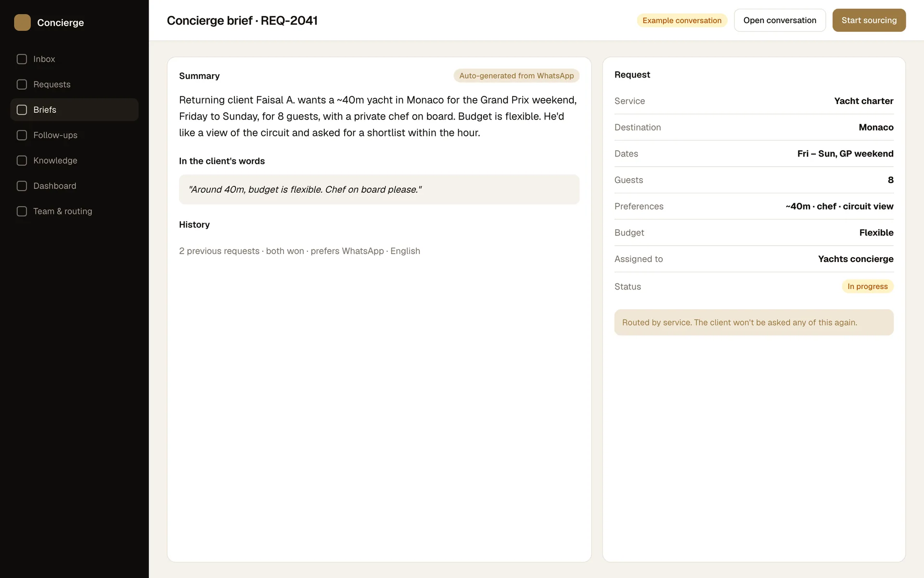Click the Open conversation button

(780, 20)
